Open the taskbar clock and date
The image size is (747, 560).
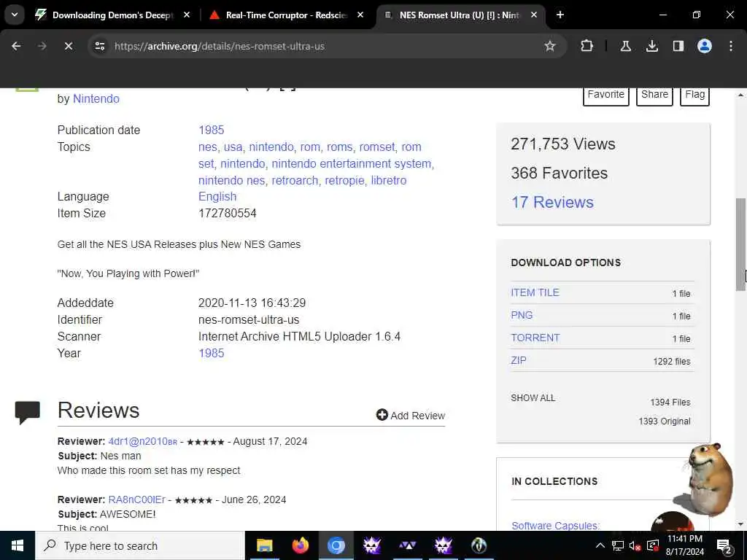click(685, 545)
